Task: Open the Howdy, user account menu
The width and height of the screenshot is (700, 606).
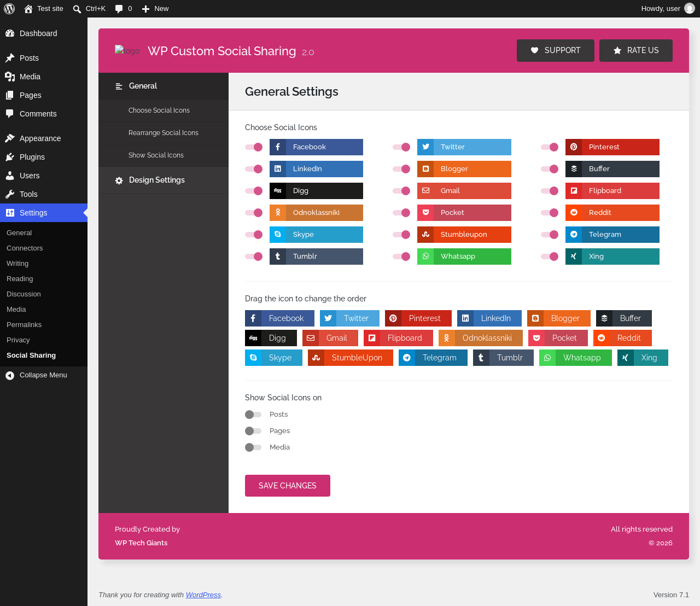Action: click(668, 9)
